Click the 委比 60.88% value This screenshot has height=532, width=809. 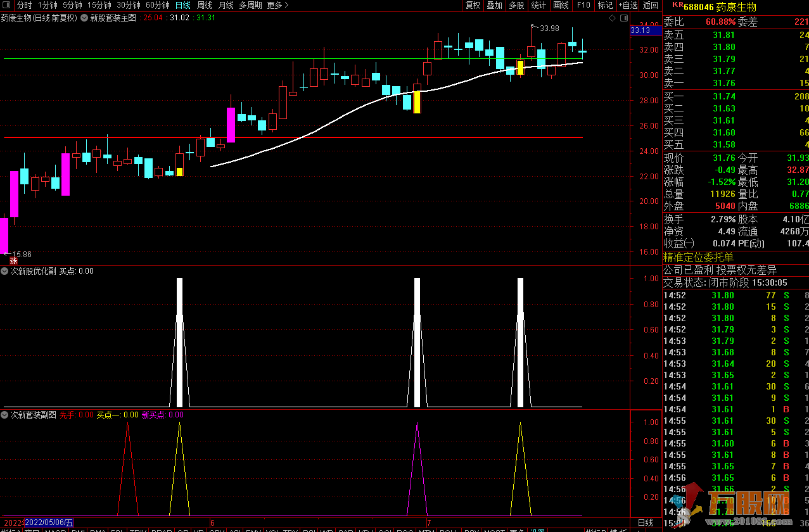click(720, 22)
